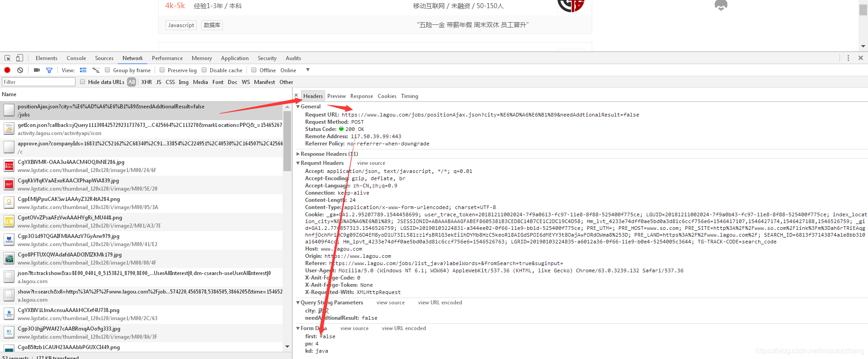Clear the network log icon
This screenshot has height=359, width=868.
pos(20,70)
